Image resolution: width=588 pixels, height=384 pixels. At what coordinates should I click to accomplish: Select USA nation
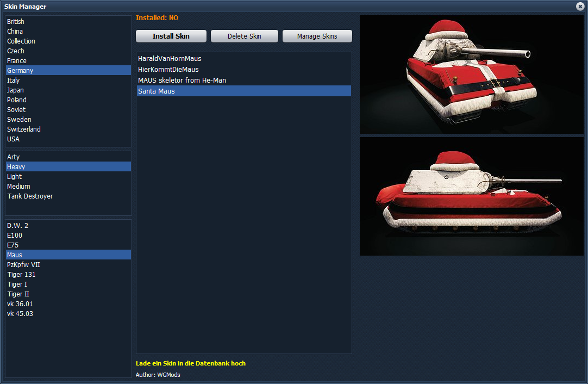tap(68, 139)
